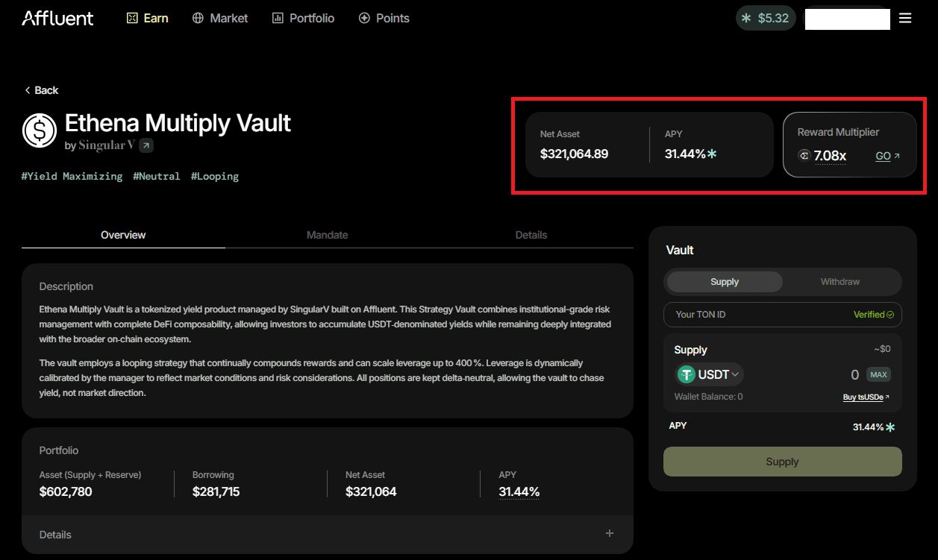This screenshot has width=938, height=560.
Task: Select the Supply toggle in Vault
Action: pyautogui.click(x=725, y=282)
